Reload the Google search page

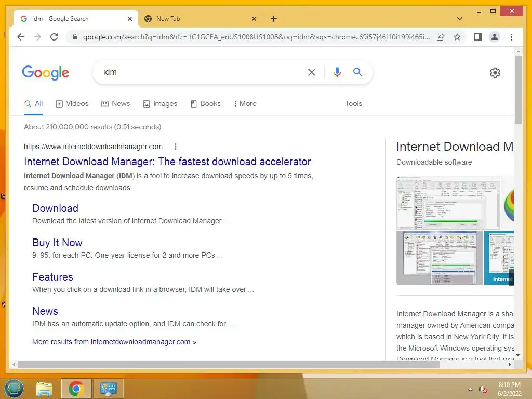[54, 37]
